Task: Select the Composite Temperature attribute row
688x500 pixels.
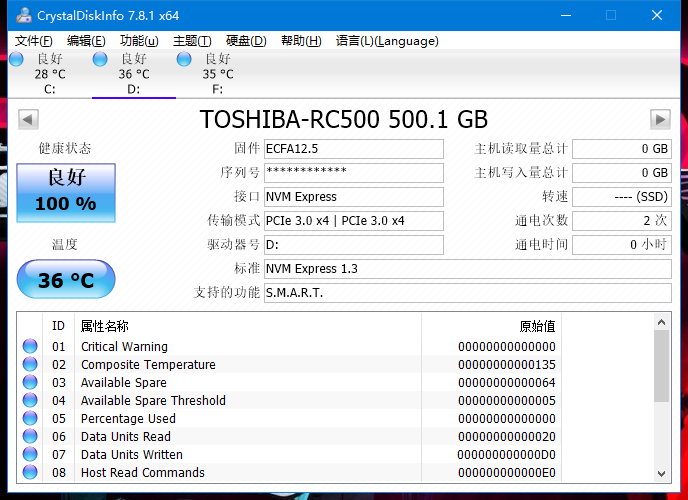Action: pos(290,364)
